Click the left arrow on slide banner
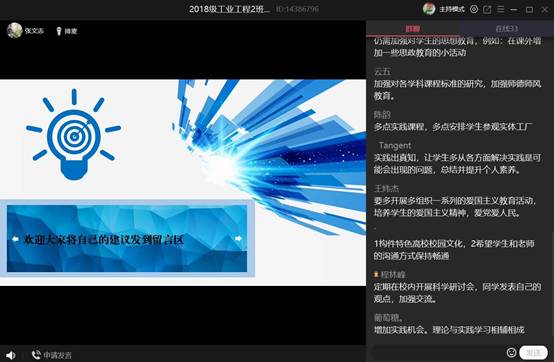554x362 pixels. pyautogui.click(x=15, y=239)
